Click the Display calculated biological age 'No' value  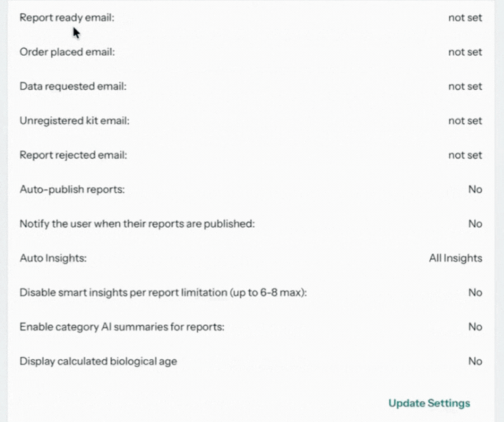pos(475,361)
